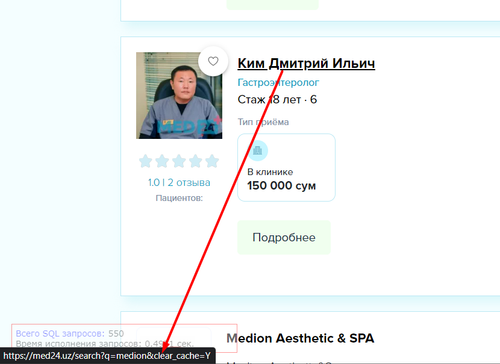Add Ким Дмитрий Ильич to favorites heart
500x364 pixels.
tap(213, 61)
